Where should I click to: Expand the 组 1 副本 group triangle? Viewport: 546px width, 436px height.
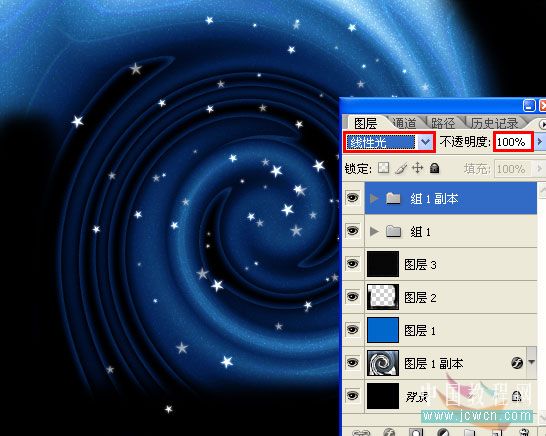(x=374, y=198)
